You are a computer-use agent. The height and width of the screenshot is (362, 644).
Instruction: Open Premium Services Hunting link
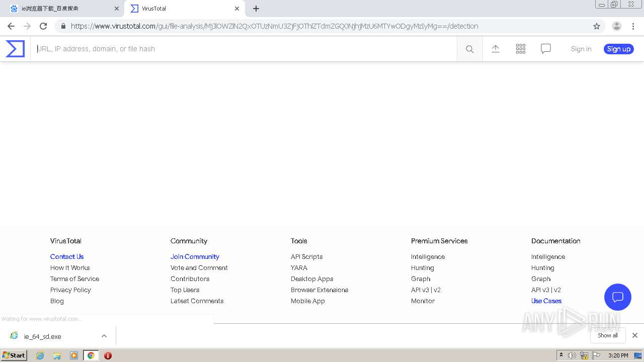click(x=422, y=267)
